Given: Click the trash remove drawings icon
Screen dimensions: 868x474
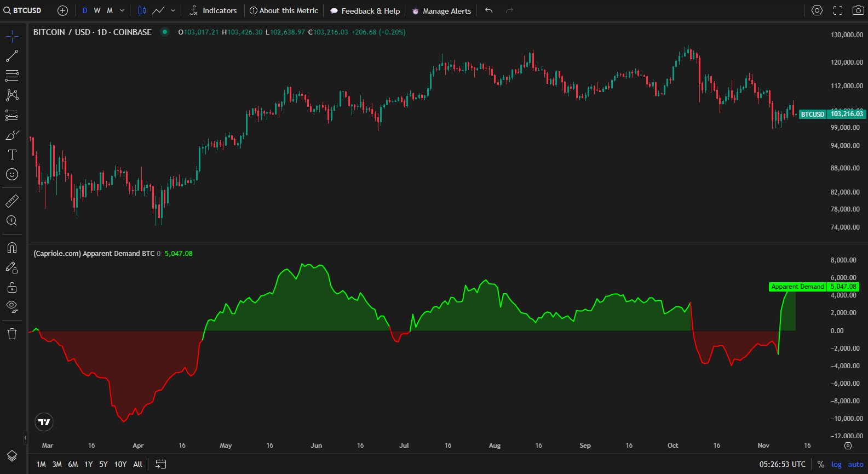Looking at the screenshot, I should [12, 334].
